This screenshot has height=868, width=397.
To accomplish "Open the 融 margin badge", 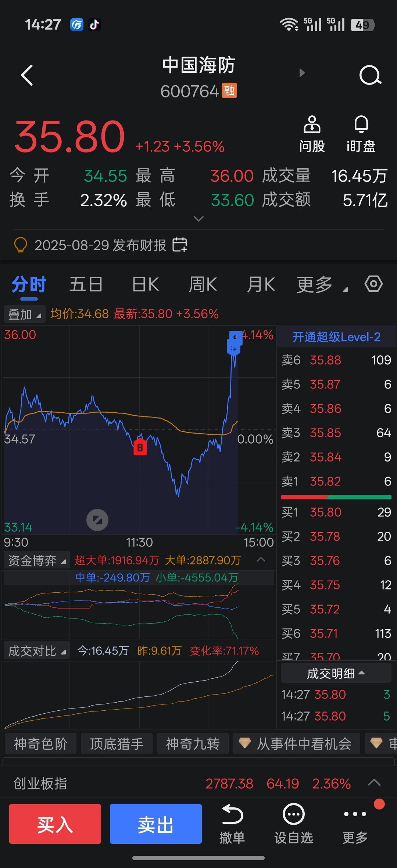I will point(229,91).
